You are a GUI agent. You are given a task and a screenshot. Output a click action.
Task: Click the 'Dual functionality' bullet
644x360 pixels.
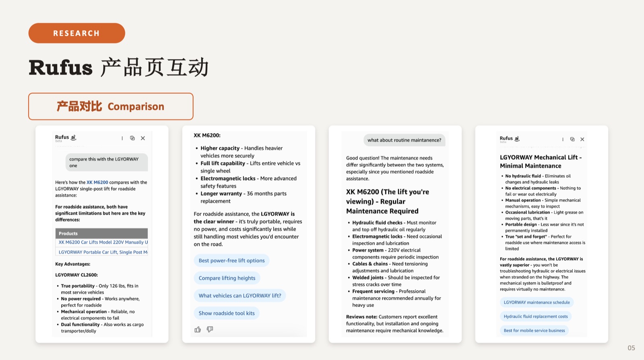tap(101, 328)
